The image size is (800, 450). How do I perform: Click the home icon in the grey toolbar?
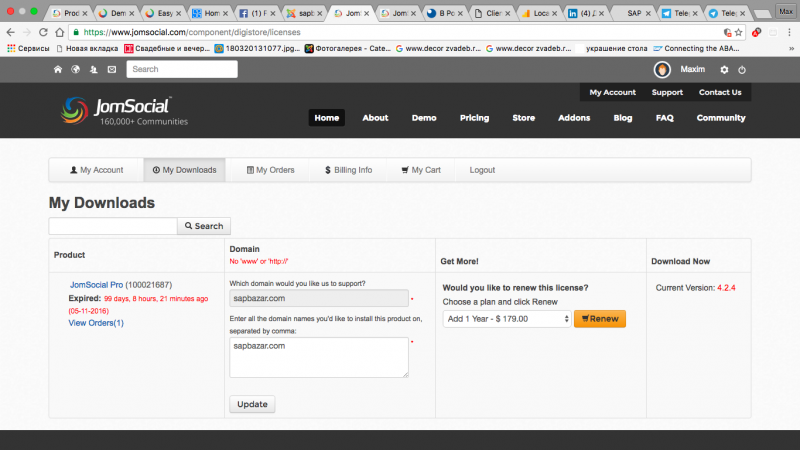tap(58, 69)
